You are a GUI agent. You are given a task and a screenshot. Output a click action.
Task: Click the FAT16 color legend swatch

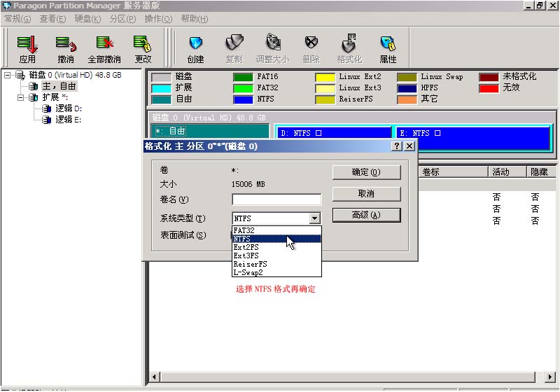[243, 77]
